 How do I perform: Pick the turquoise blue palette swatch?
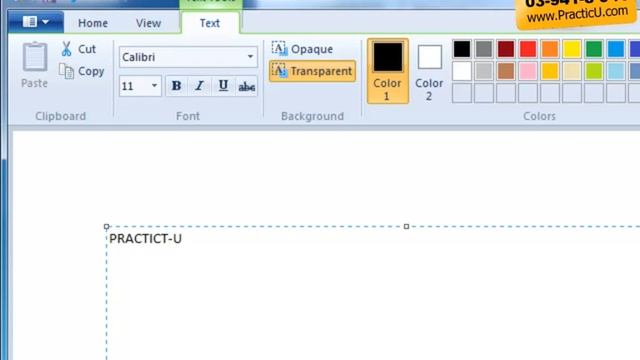click(x=616, y=49)
